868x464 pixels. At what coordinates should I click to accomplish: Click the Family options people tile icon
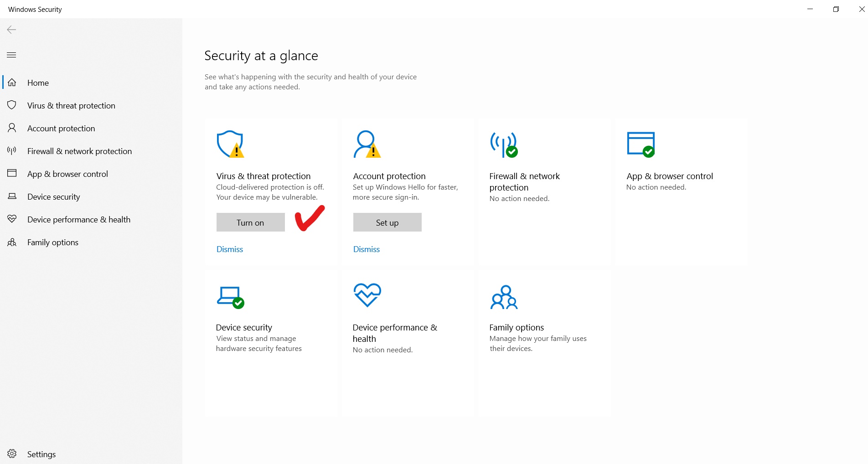[504, 297]
